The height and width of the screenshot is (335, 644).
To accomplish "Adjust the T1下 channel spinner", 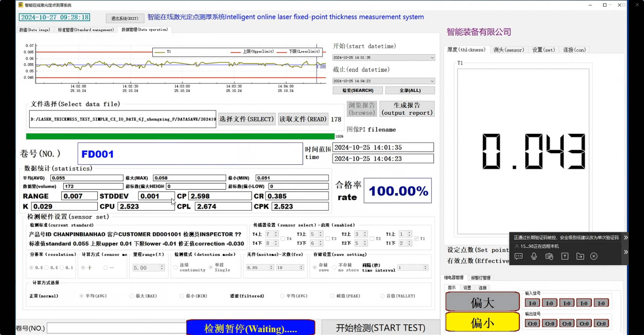I will [x=409, y=243].
